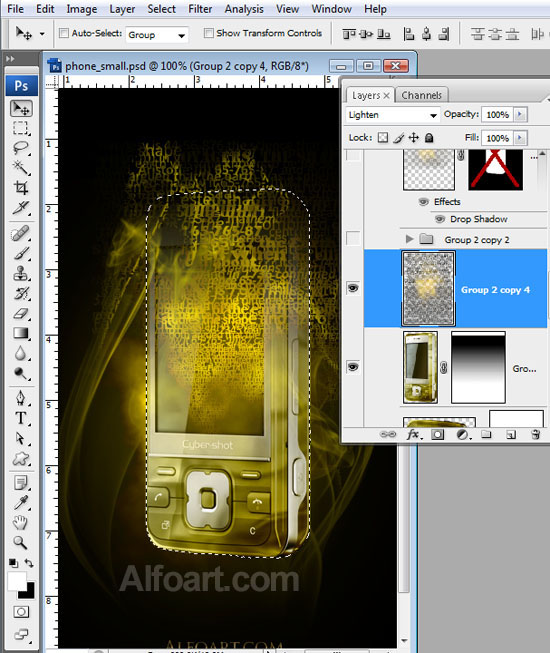The image size is (550, 653).
Task: Select the Zoom tool
Action: coord(21,542)
